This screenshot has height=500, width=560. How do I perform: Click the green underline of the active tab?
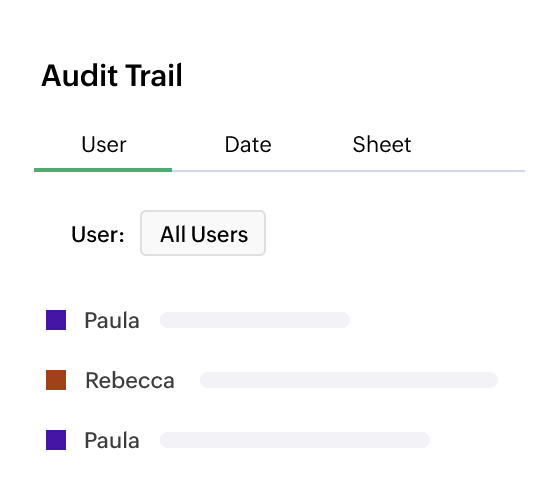[103, 170]
